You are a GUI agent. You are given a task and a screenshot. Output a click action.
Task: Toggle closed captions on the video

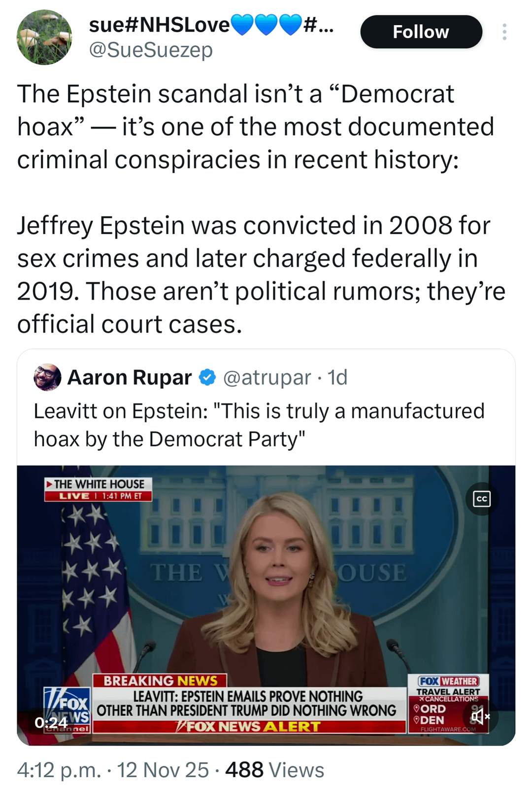481,499
